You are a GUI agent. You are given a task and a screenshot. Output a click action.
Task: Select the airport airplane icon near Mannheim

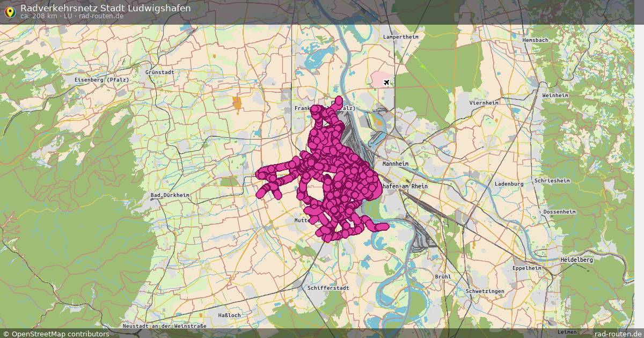click(387, 83)
